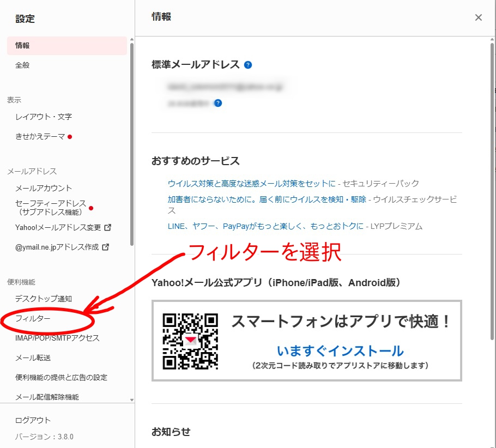Click the help icon below the email address
This screenshot has height=448, width=496.
point(218,103)
